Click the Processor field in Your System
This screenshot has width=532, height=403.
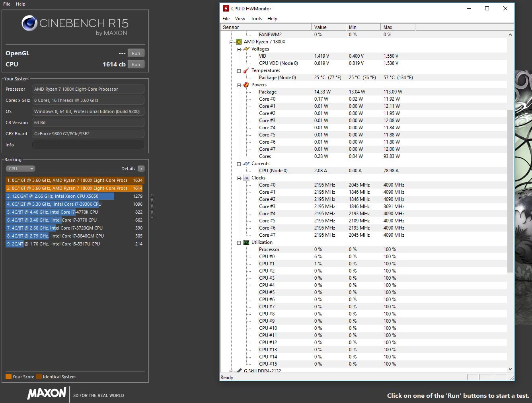[88, 89]
